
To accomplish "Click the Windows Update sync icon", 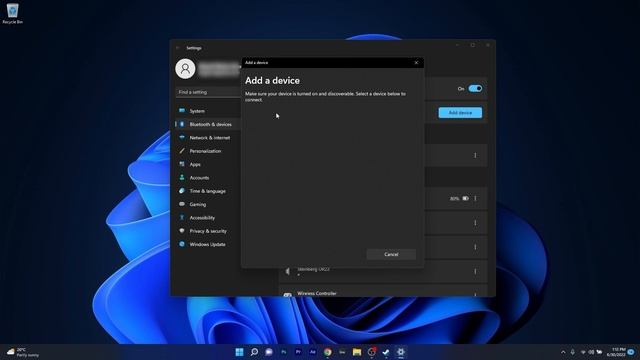I will 182,244.
